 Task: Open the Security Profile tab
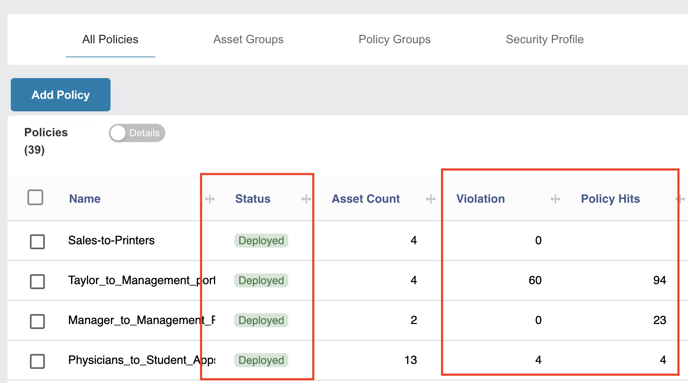coord(545,39)
